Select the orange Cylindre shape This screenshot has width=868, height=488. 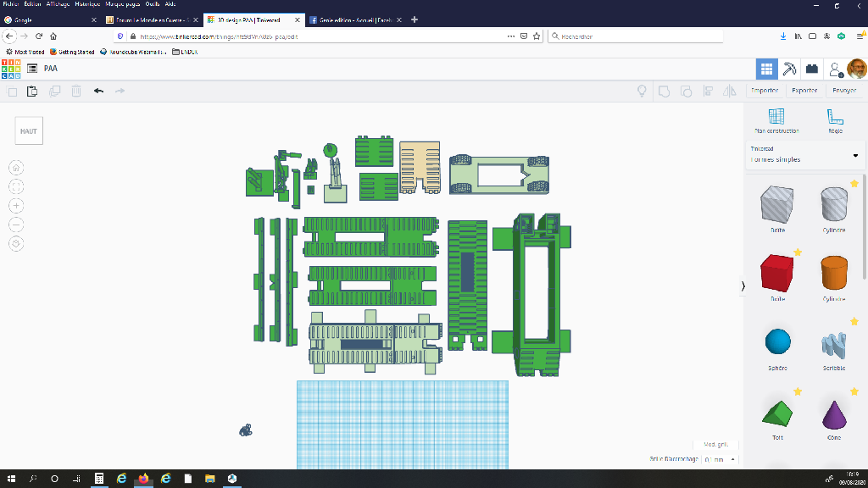click(x=834, y=273)
